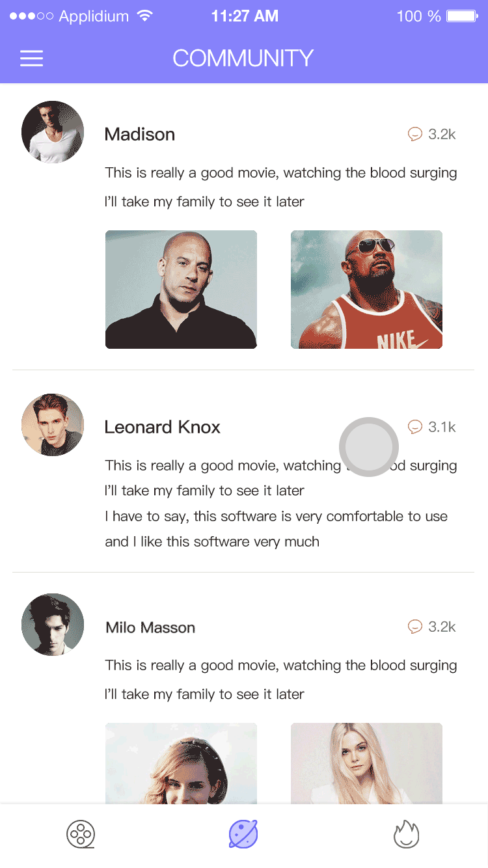
Task: Select the planet community tab
Action: point(243,834)
